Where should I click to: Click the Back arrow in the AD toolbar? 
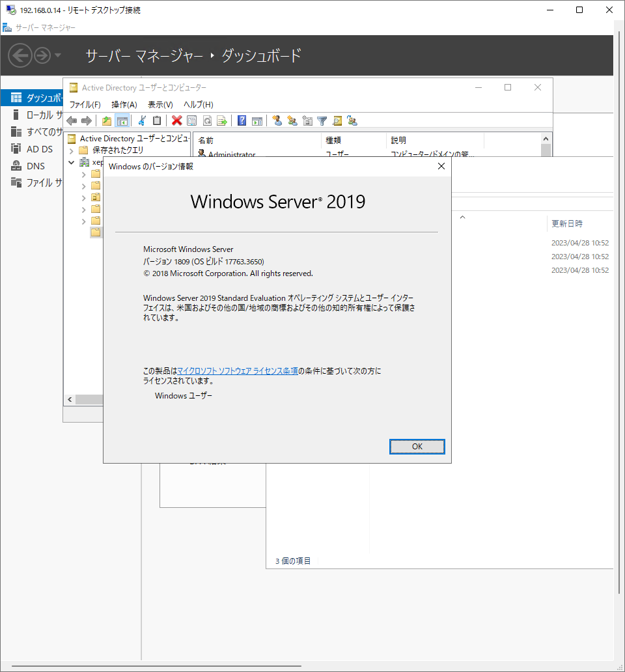[72, 121]
